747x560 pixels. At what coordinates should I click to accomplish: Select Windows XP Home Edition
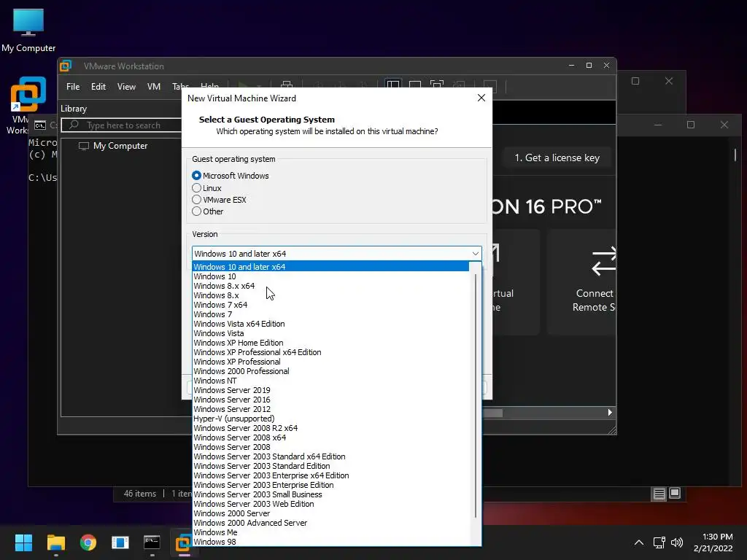click(x=330, y=343)
